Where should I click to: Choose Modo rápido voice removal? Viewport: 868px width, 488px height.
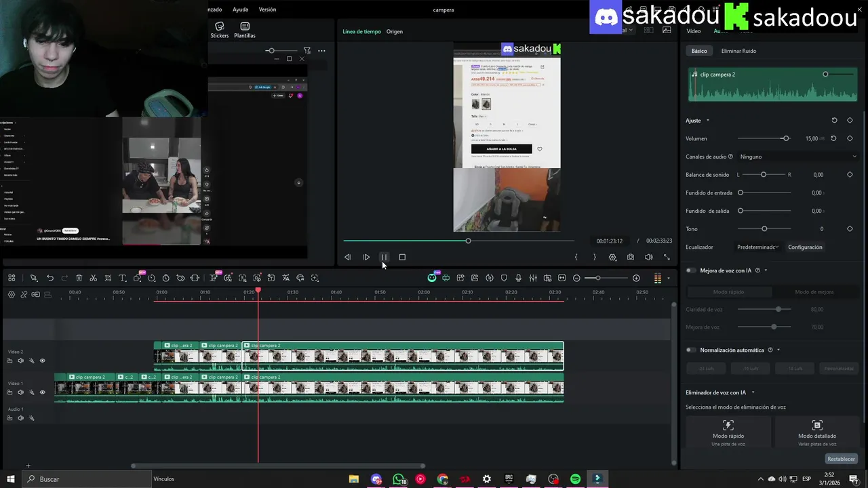coord(728,431)
